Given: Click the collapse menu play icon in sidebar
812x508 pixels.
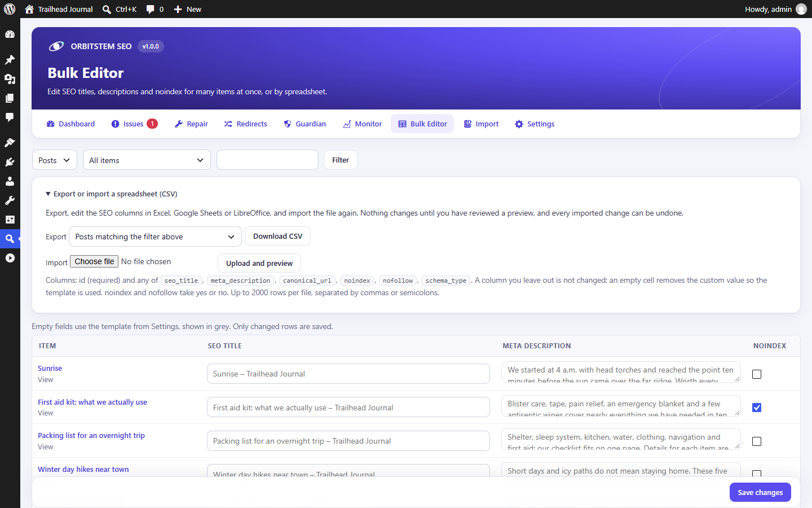Looking at the screenshot, I should point(10,258).
